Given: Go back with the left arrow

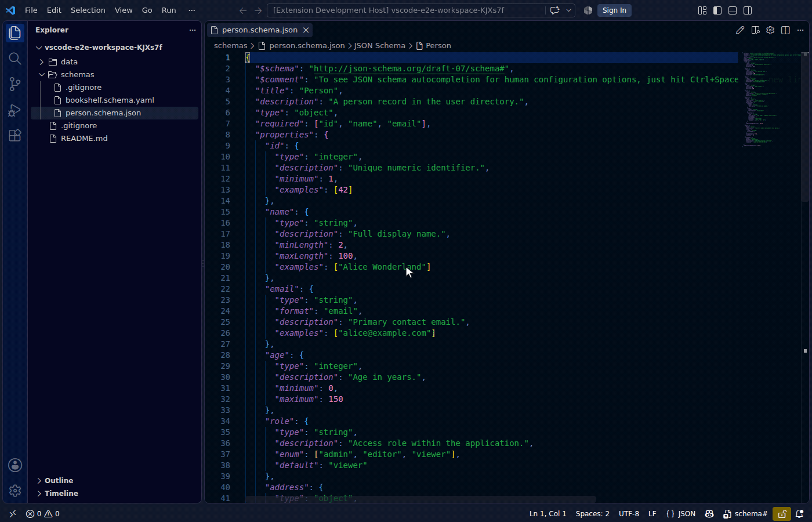Looking at the screenshot, I should click(x=243, y=10).
